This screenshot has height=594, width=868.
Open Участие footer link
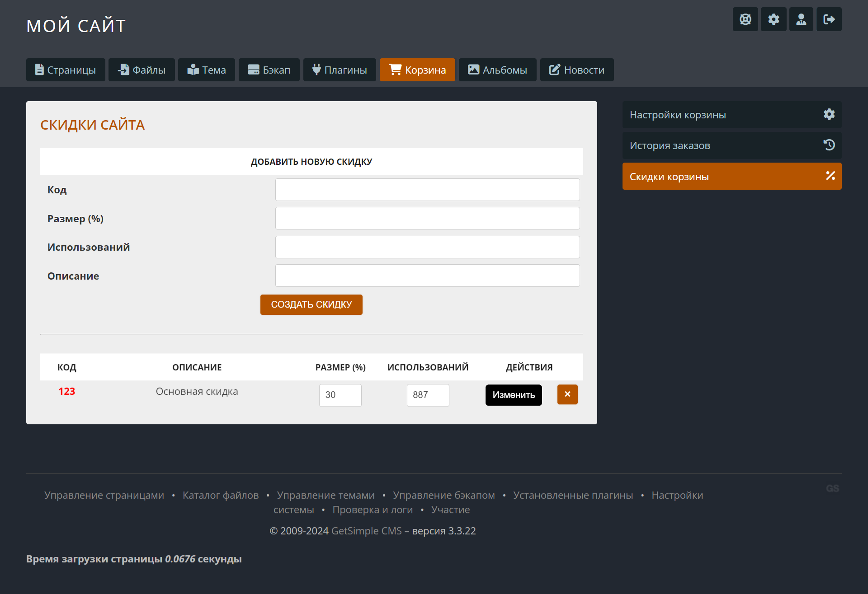pyautogui.click(x=450, y=510)
